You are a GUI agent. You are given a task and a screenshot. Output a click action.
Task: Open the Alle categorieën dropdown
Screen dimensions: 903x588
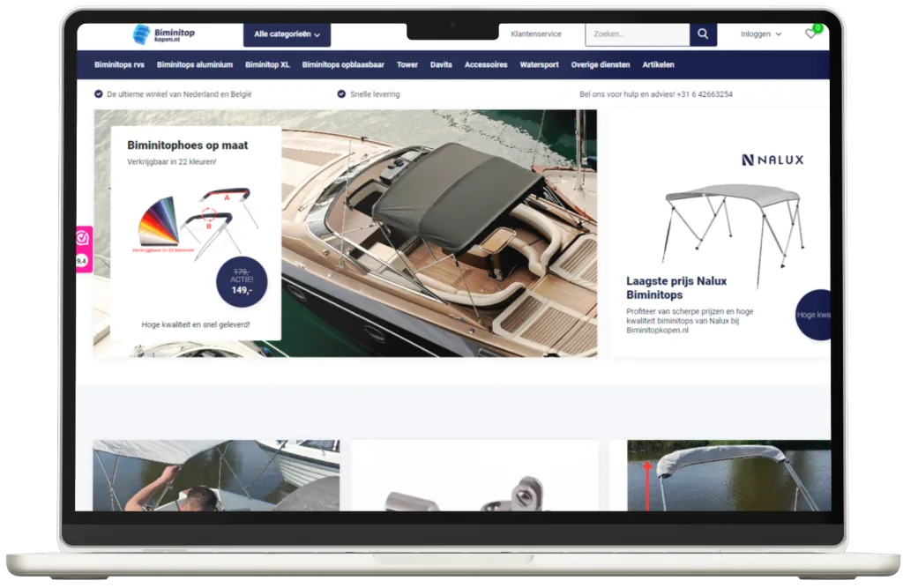click(287, 34)
